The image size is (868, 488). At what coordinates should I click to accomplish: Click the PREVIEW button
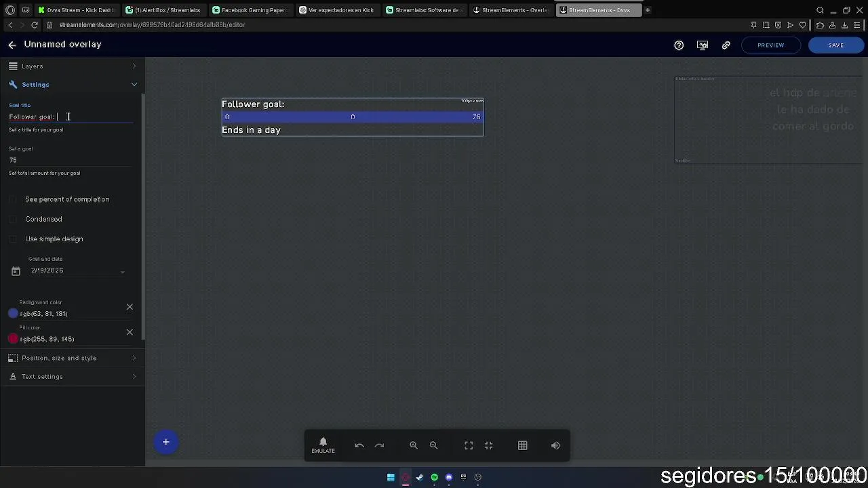pyautogui.click(x=770, y=45)
